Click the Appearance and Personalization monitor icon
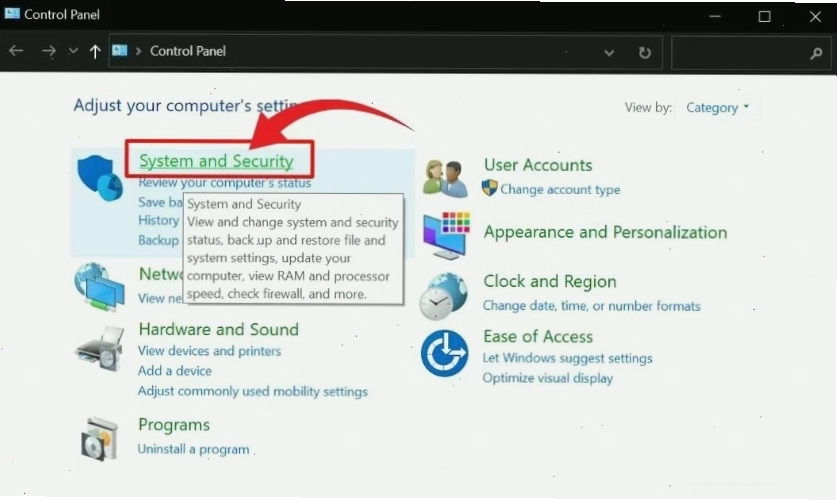Screen dimensions: 837x500 click(x=447, y=235)
